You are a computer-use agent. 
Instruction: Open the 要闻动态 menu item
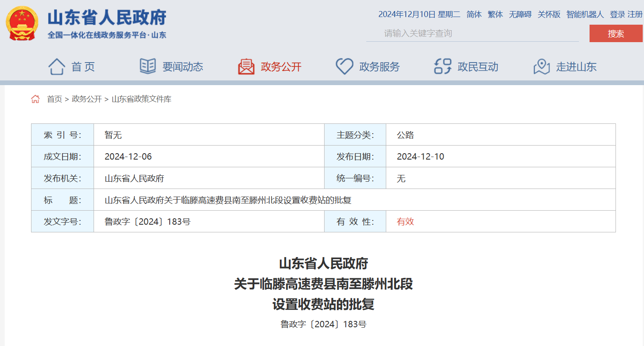pos(182,67)
